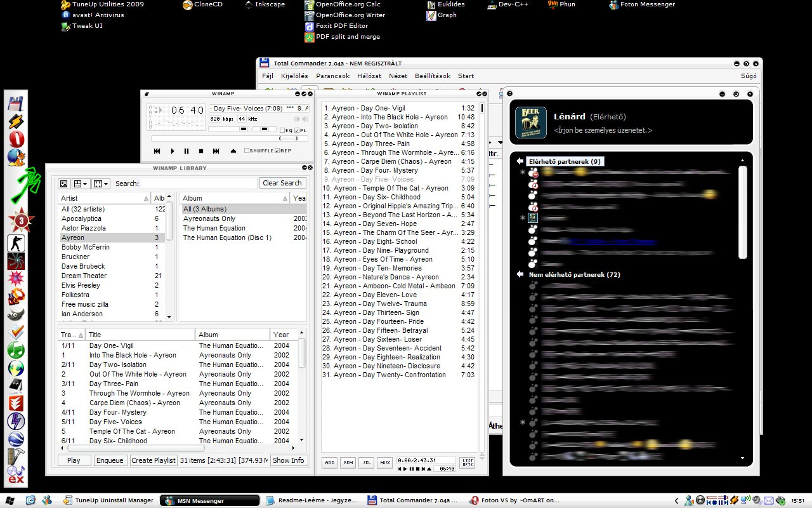Sort by Artist column header

pyautogui.click(x=105, y=198)
